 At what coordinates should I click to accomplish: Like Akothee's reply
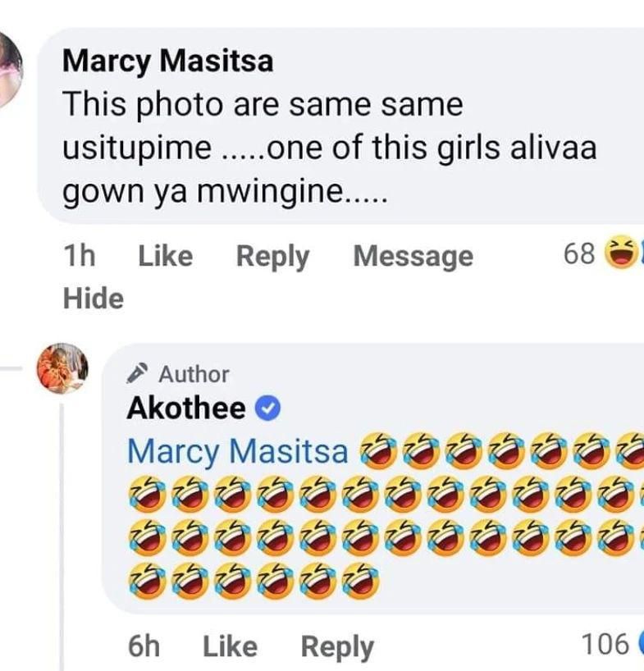click(x=230, y=646)
